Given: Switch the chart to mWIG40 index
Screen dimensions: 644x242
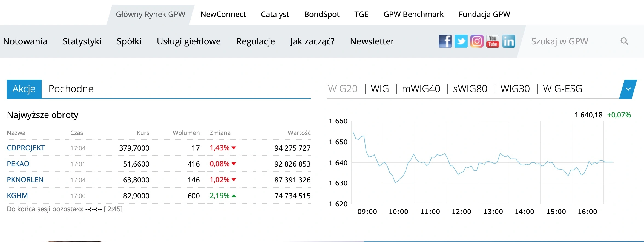Looking at the screenshot, I should pos(421,89).
